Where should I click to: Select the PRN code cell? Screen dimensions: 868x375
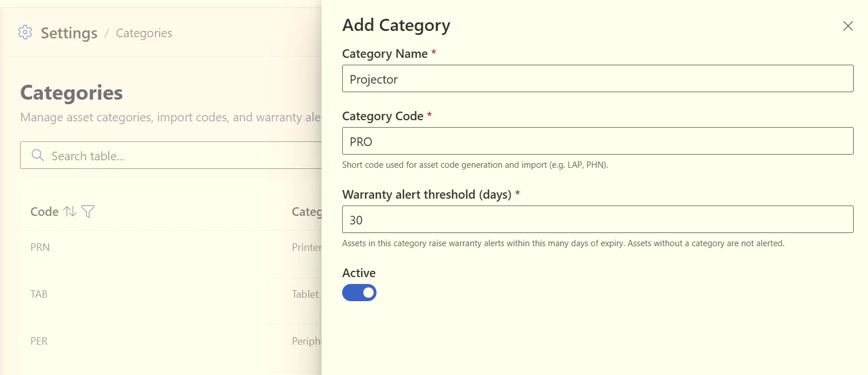click(40, 247)
